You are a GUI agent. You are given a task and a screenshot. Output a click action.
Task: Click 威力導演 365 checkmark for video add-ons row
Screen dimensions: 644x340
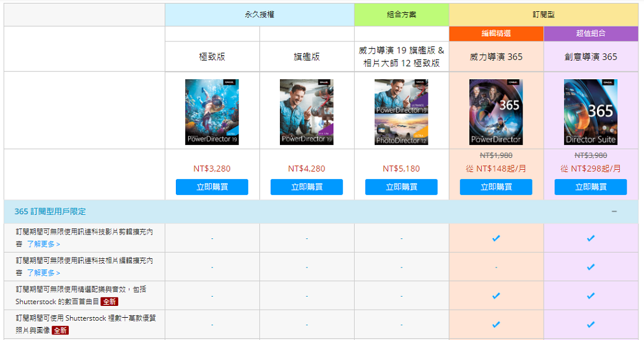(496, 238)
